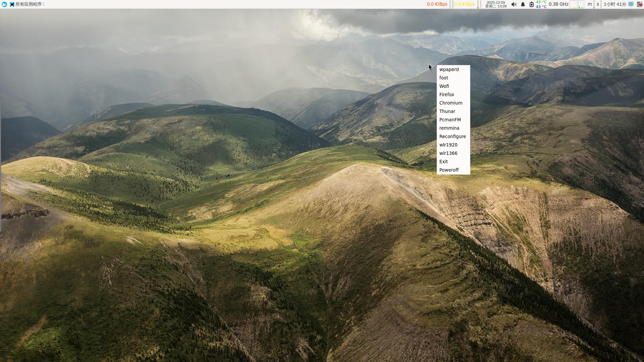The image size is (644, 362).
Task: Choose wlr1920 resolution menu entry
Action: (448, 145)
